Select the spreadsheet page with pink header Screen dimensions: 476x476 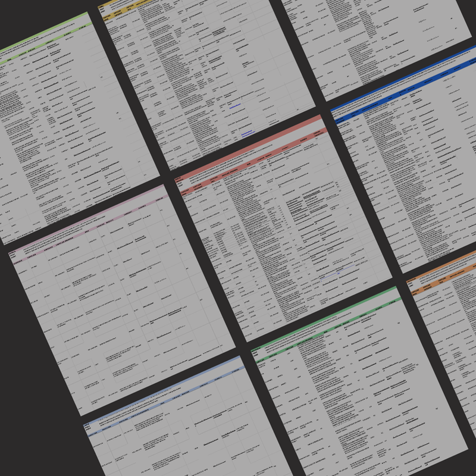122,300
